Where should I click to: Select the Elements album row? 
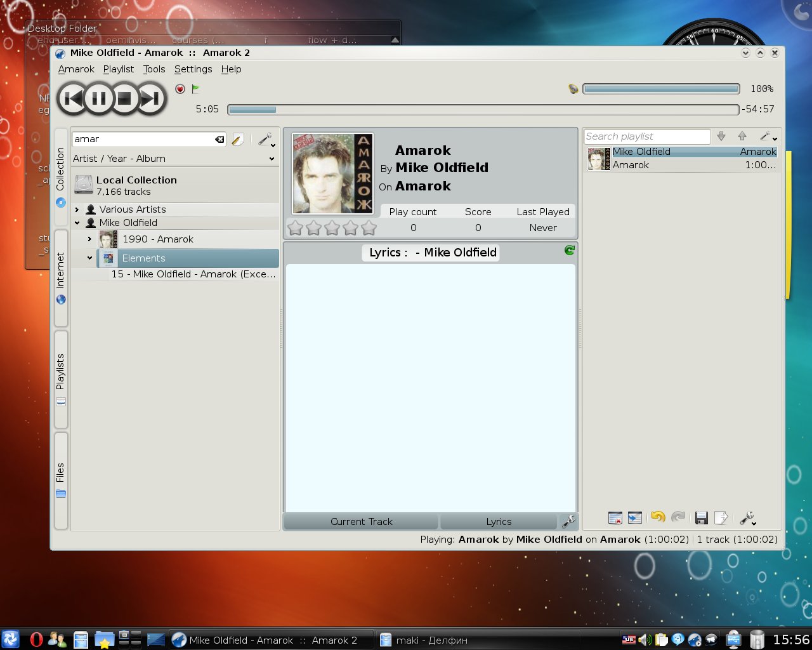click(x=187, y=258)
